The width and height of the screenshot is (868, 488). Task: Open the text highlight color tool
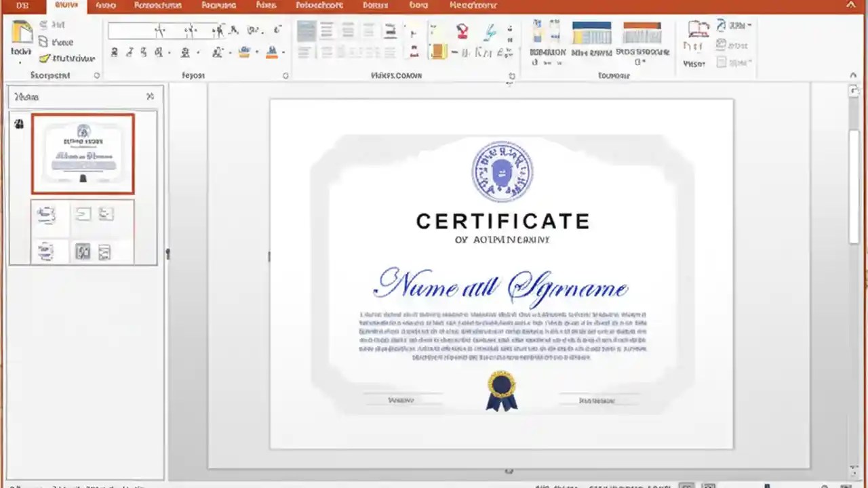click(x=243, y=53)
